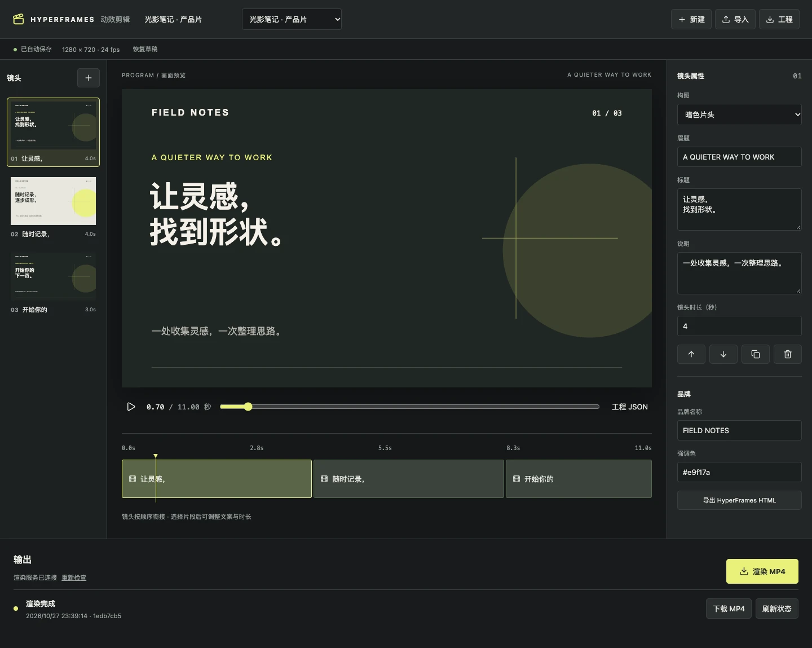
Task: Click 刷新状态 button
Action: point(777,609)
